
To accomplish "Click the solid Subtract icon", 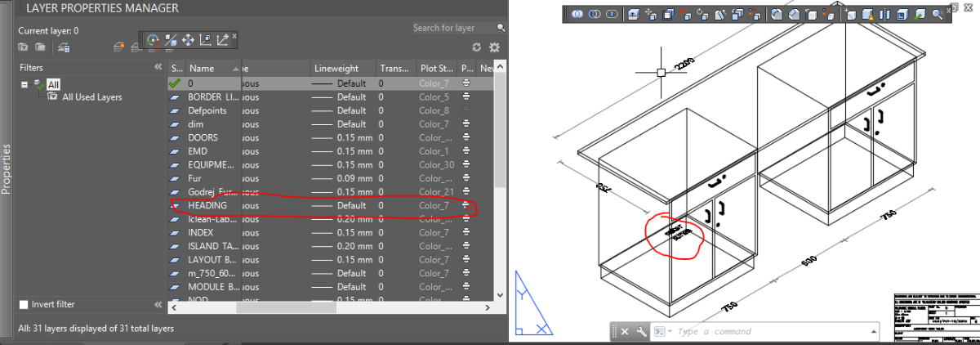I will (595, 14).
